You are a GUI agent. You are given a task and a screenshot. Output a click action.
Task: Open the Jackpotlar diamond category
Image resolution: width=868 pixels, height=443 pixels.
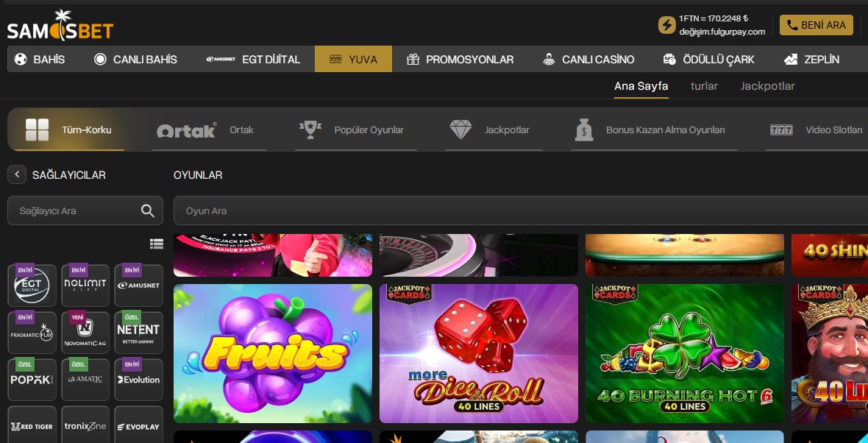tap(489, 130)
